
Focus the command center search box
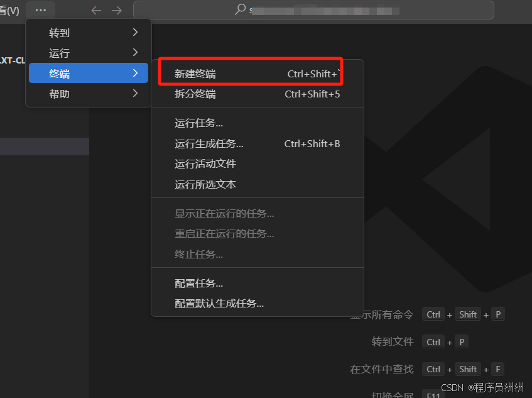pyautogui.click(x=313, y=10)
